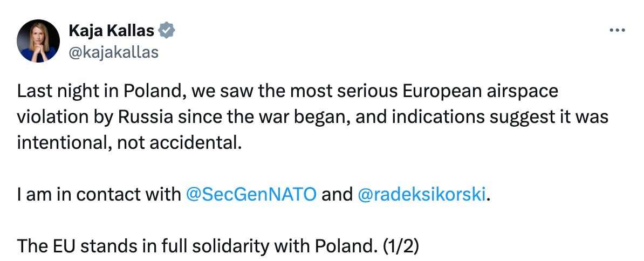Image resolution: width=644 pixels, height=261 pixels.
Task: Open the @kajakallas handle link
Action: (x=113, y=52)
